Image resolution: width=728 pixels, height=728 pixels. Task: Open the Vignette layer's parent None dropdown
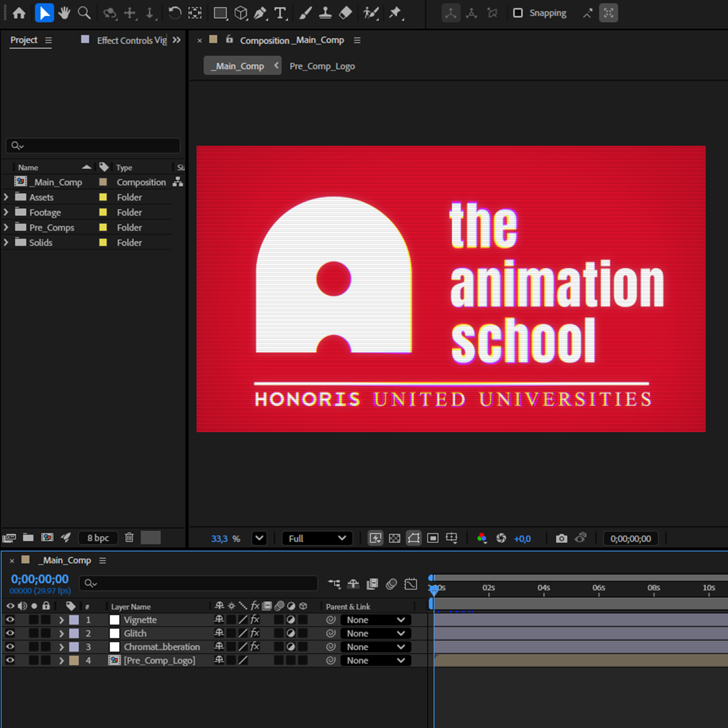[375, 620]
